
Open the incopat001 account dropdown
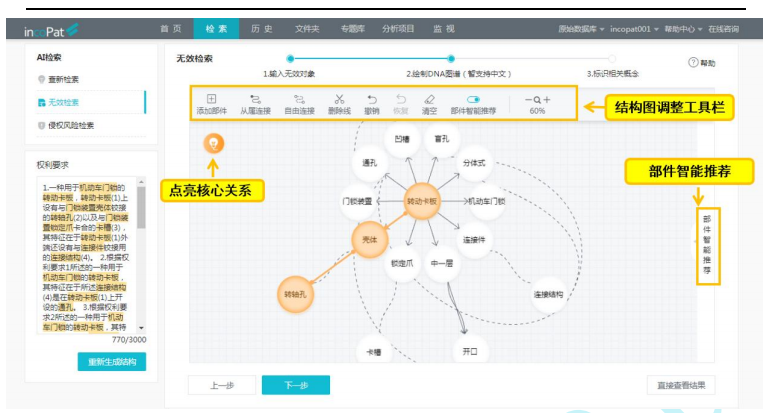(634, 29)
